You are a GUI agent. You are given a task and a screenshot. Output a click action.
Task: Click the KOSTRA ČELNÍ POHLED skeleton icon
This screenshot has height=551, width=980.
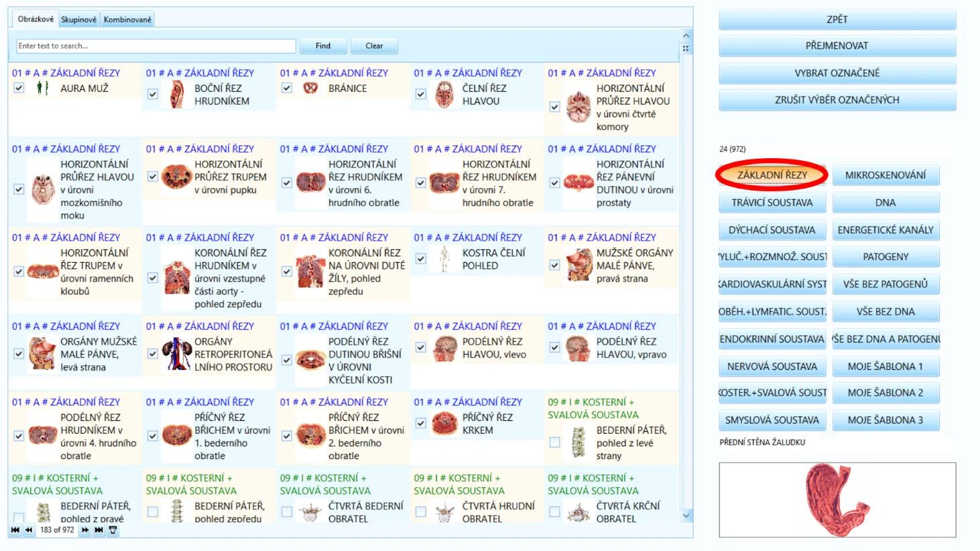[x=444, y=259]
